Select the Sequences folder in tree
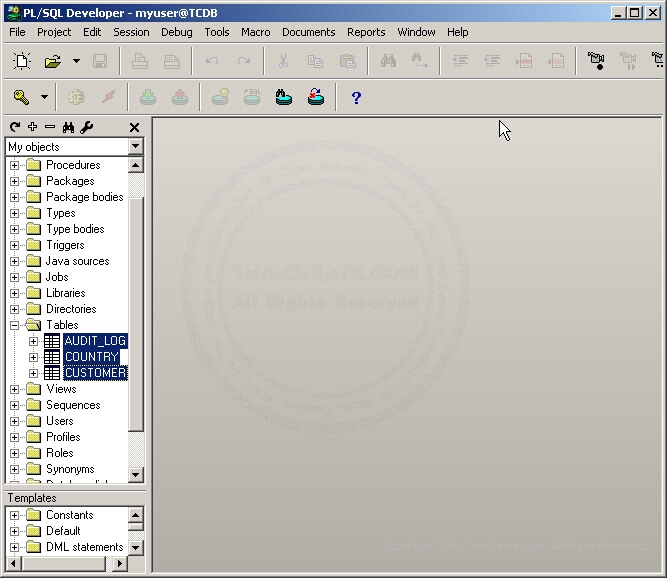The height and width of the screenshot is (578, 667). [73, 405]
